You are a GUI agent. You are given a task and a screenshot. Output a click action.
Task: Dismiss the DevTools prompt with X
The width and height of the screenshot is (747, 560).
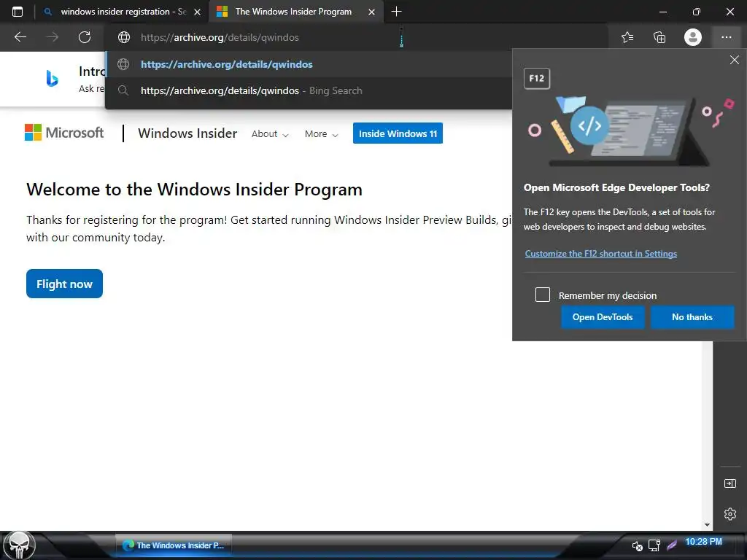[x=735, y=60]
